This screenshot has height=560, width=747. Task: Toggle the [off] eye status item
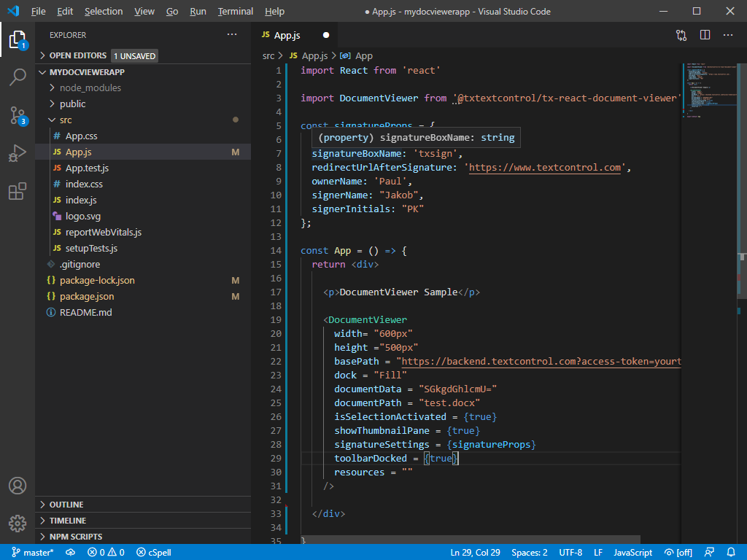pos(678,553)
